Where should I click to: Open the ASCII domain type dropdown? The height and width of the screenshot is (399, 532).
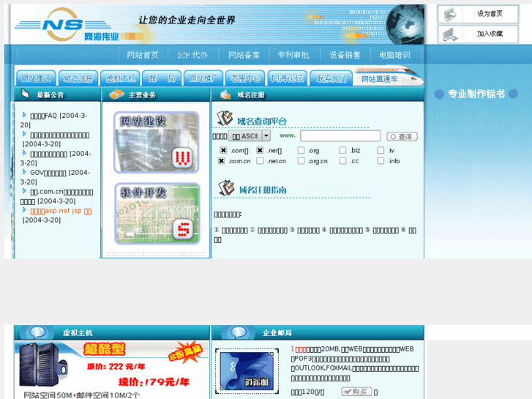pos(250,136)
